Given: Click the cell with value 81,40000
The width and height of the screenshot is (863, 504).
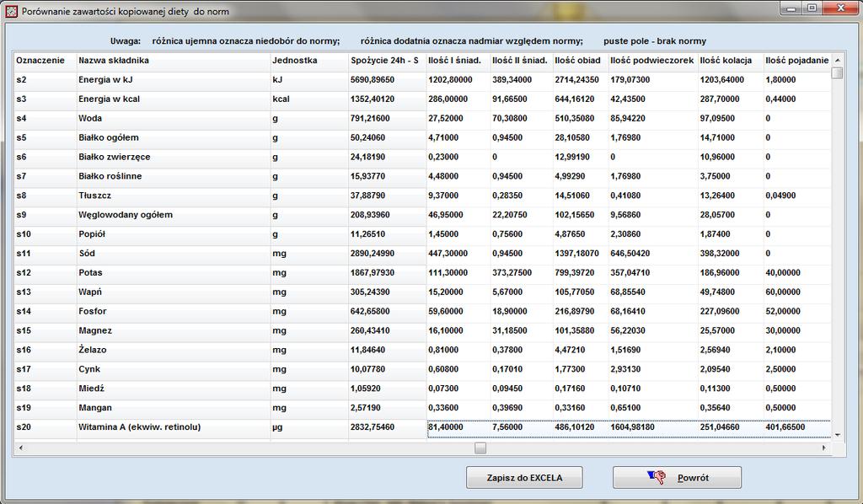Looking at the screenshot, I should click(458, 427).
